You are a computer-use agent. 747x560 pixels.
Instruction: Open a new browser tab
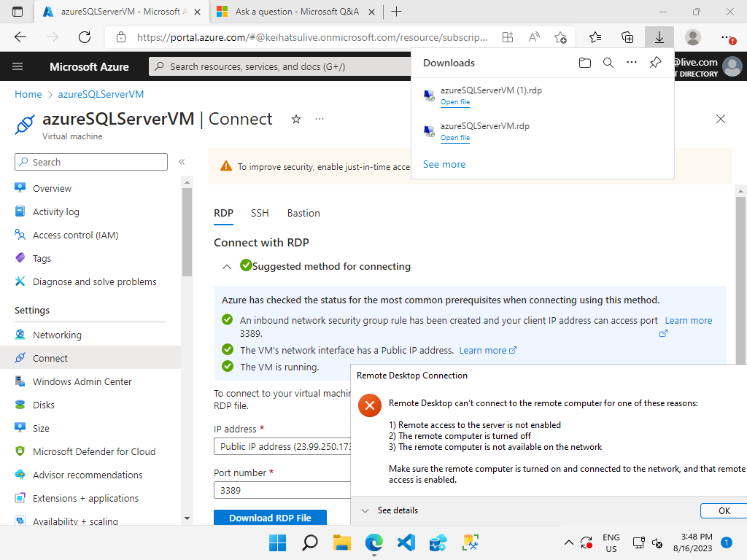[x=396, y=12]
